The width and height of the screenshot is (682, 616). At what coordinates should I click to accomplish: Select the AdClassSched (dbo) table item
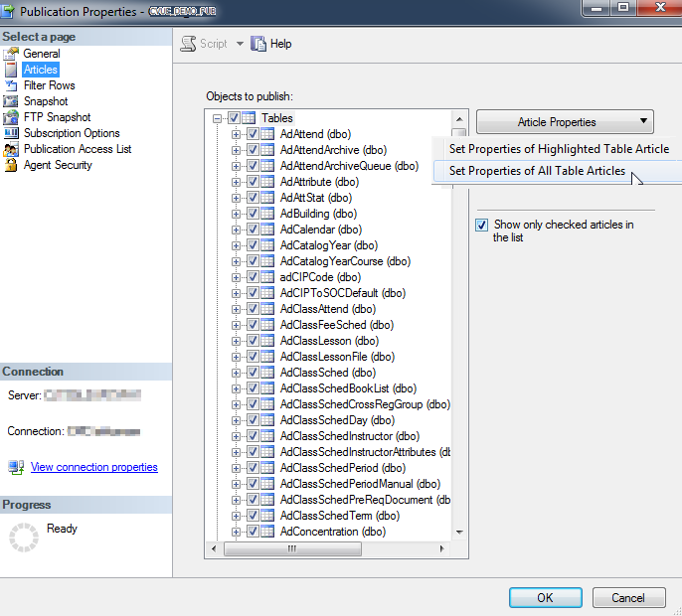327,373
